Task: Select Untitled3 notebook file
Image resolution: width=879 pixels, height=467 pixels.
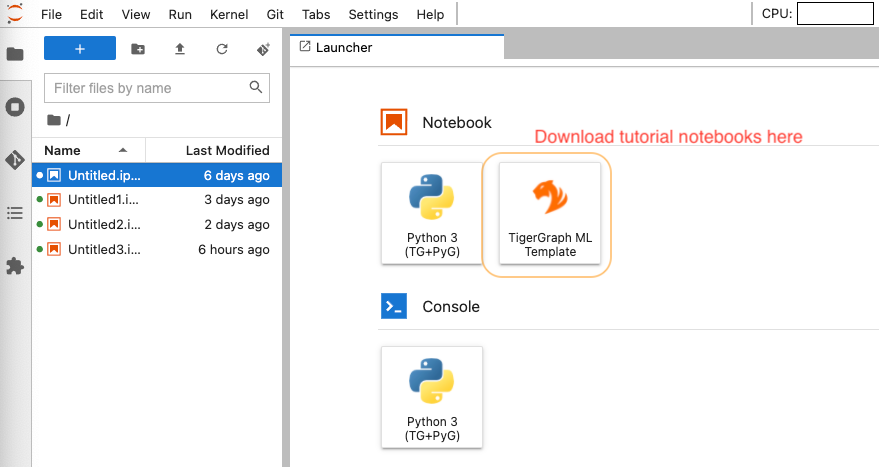Action: 157,249
